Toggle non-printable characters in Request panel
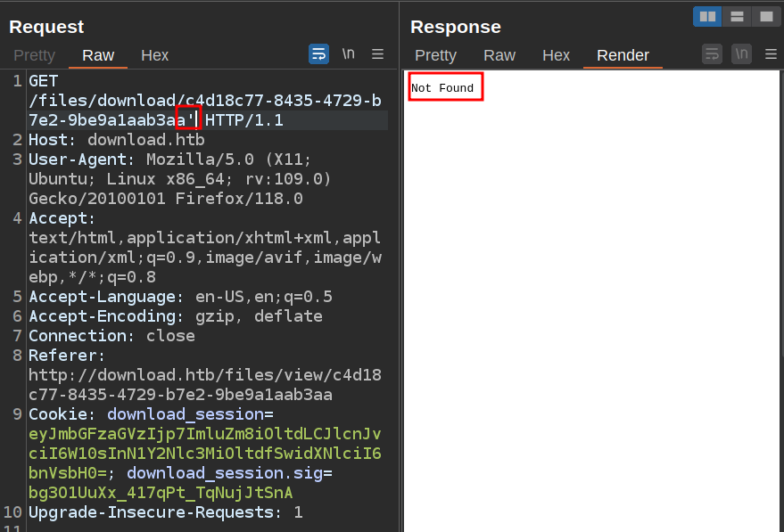The image size is (784, 532). 348,54
